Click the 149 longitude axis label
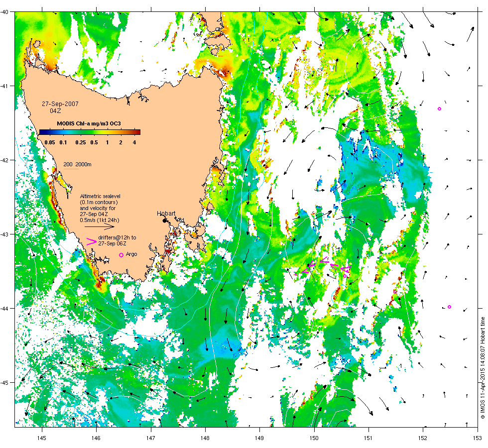Screen dimensions: 488x448 [259, 438]
